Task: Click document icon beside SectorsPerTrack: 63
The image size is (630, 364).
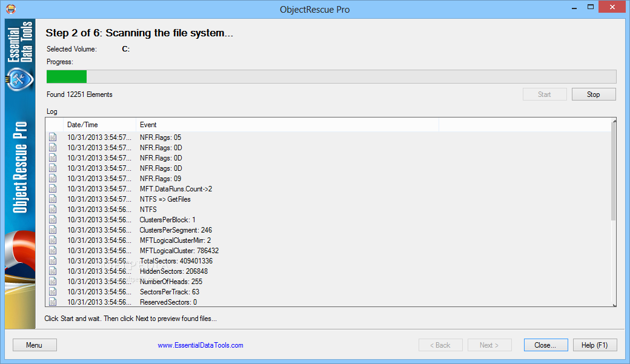Action: tap(53, 292)
